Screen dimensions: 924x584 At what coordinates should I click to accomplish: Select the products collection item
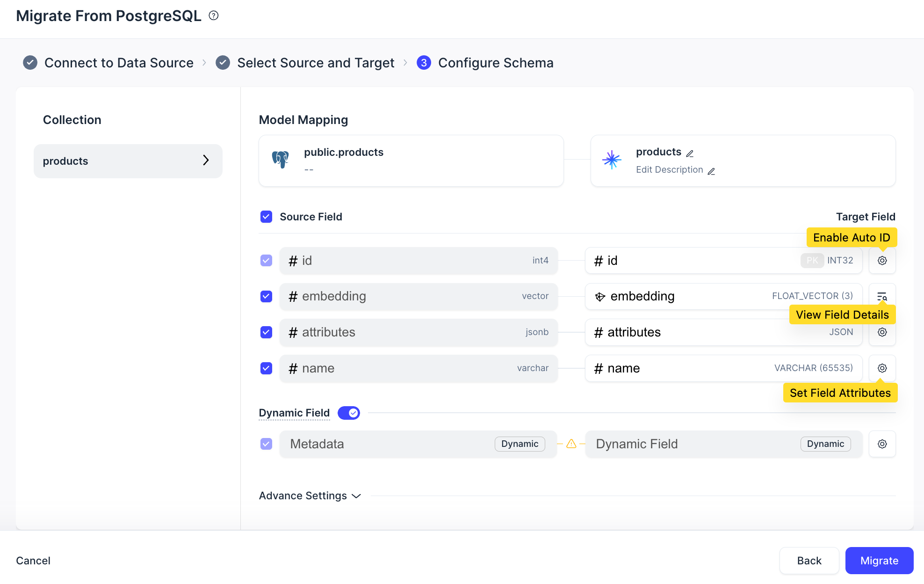(x=128, y=161)
